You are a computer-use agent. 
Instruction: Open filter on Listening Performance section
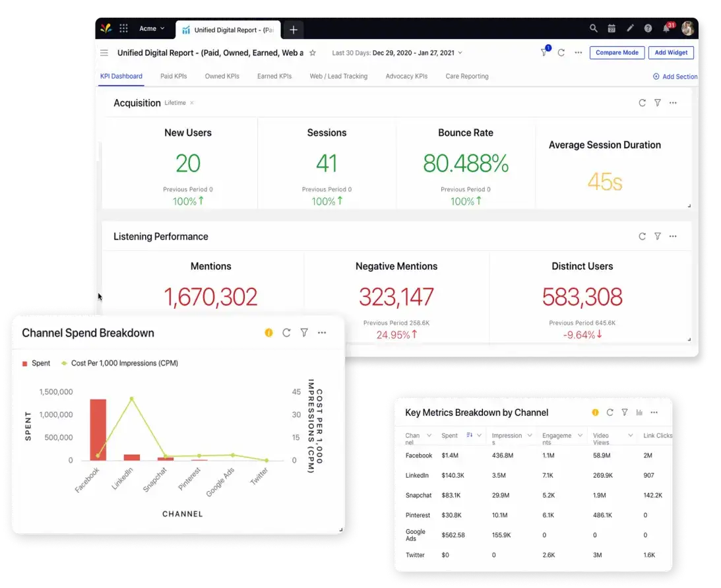658,236
